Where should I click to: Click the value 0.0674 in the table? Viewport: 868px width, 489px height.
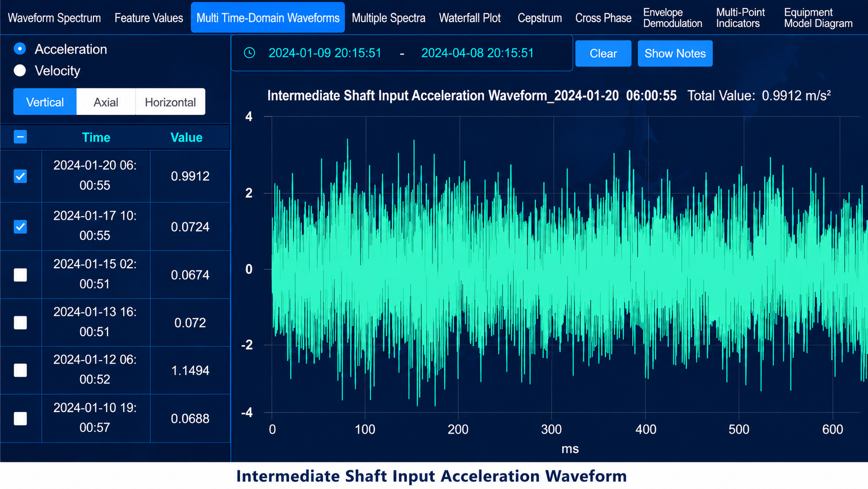(x=190, y=275)
